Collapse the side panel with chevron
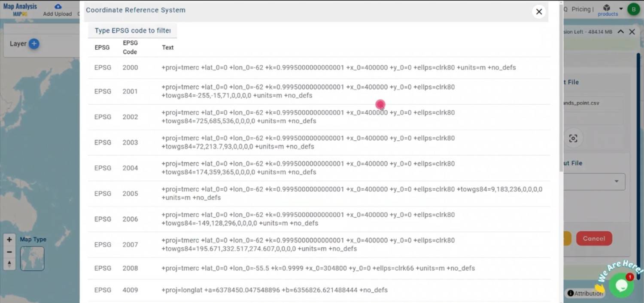The image size is (644, 303). tap(621, 31)
